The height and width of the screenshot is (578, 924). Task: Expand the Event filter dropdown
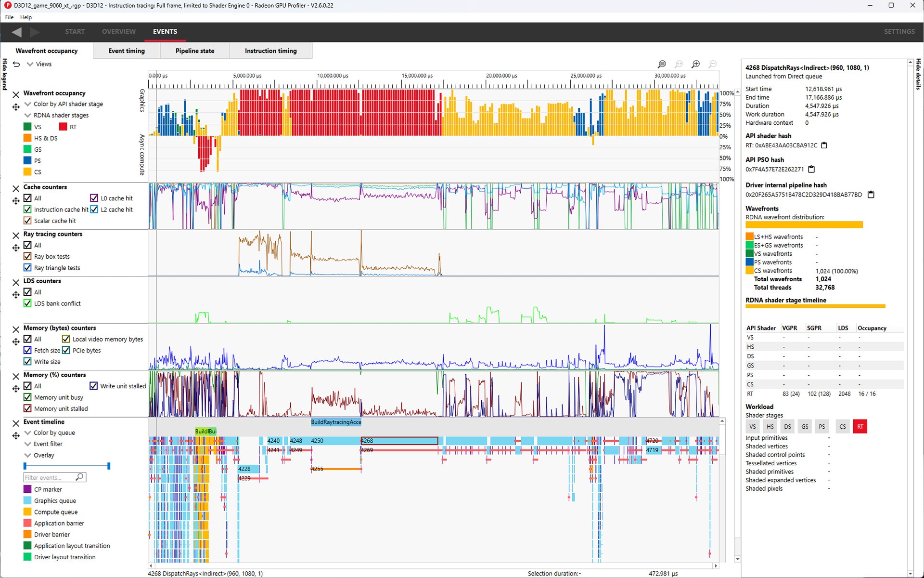28,444
